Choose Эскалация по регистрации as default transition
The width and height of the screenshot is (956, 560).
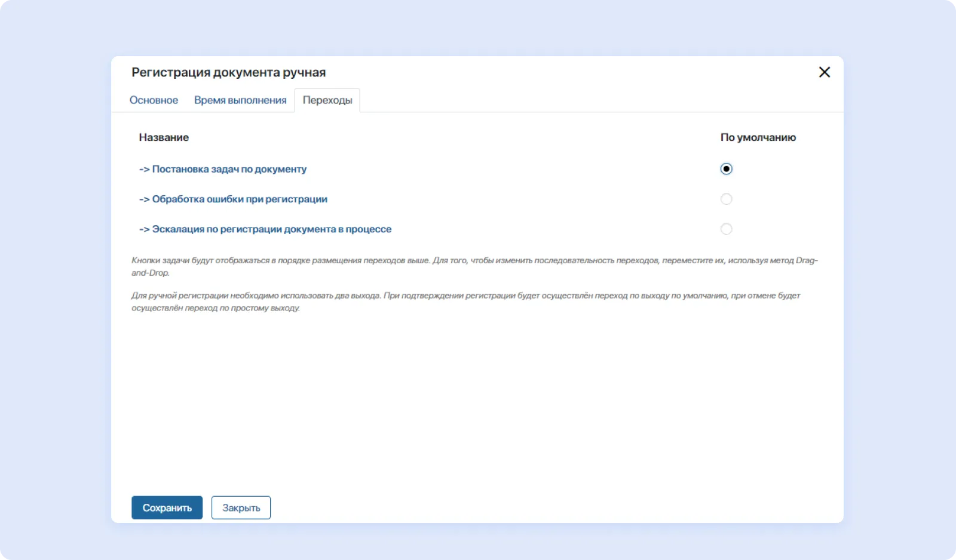click(x=726, y=229)
